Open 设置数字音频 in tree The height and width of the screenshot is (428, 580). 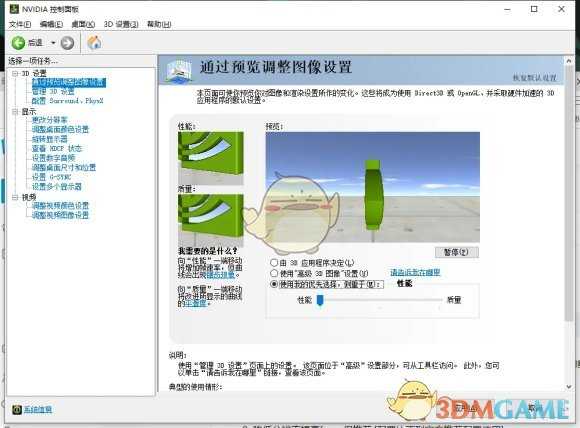point(53,158)
